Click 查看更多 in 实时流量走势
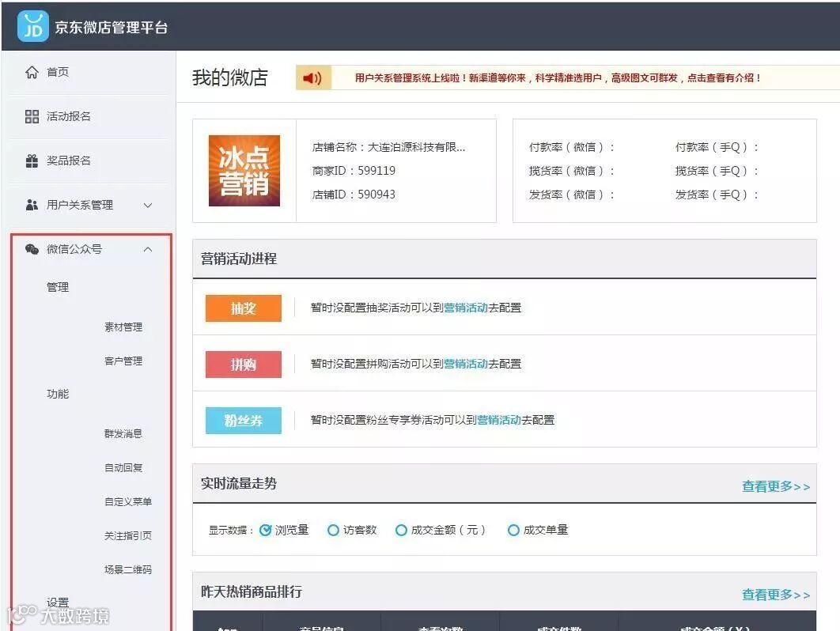Screen dimensions: 840x631 click(x=776, y=486)
